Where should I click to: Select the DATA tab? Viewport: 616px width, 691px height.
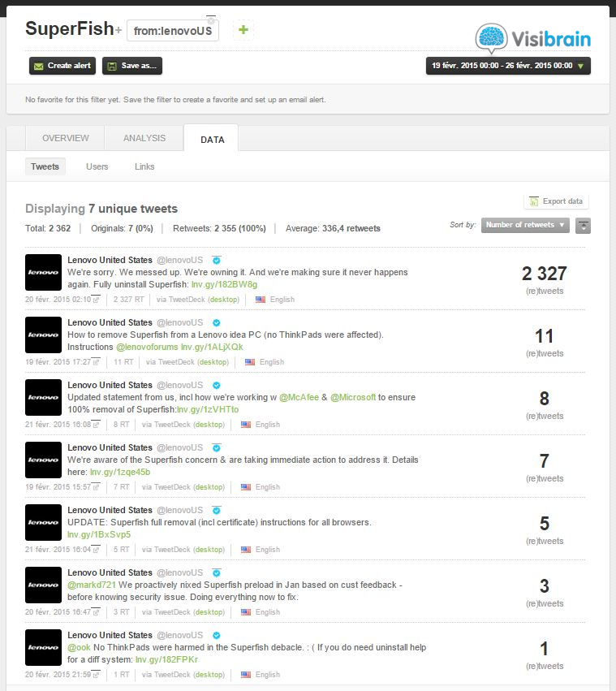point(212,140)
